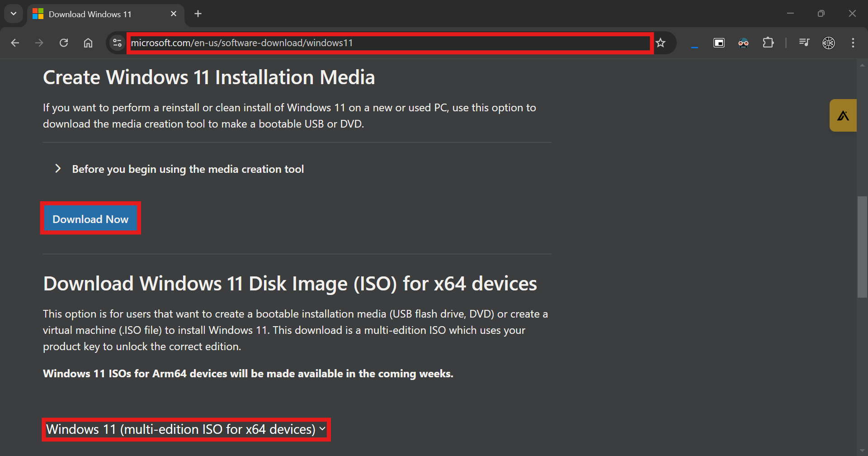
Task: Open the browser three-dot menu
Action: tap(853, 43)
